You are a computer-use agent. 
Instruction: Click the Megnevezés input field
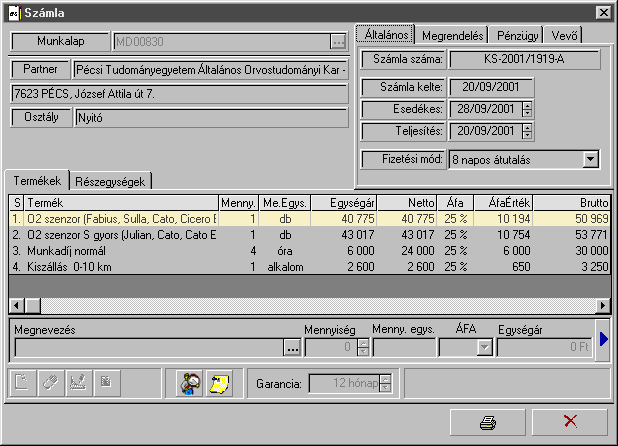coord(149,348)
